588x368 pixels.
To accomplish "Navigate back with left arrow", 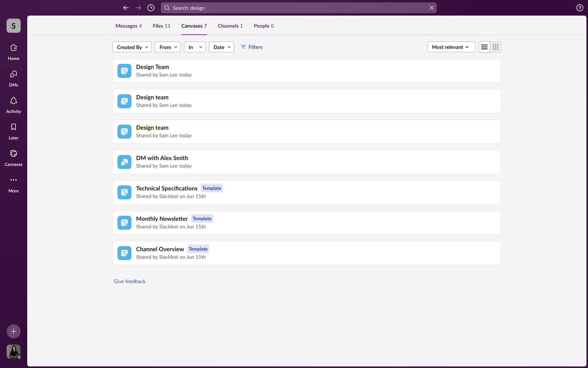I will [x=126, y=8].
